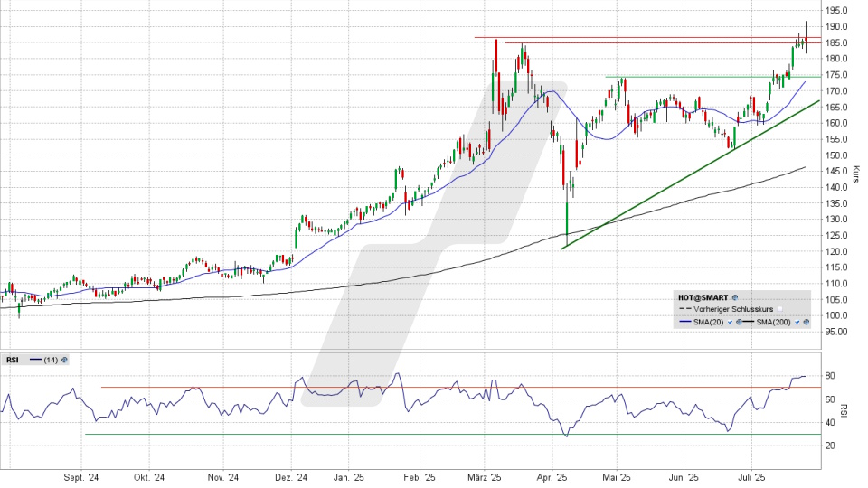Click the 95.00 price axis value
The image size is (868, 488).
(x=836, y=332)
